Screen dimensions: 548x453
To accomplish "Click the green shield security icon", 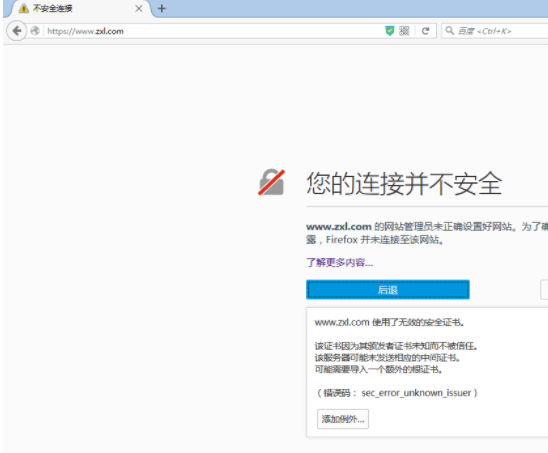I will (389, 31).
